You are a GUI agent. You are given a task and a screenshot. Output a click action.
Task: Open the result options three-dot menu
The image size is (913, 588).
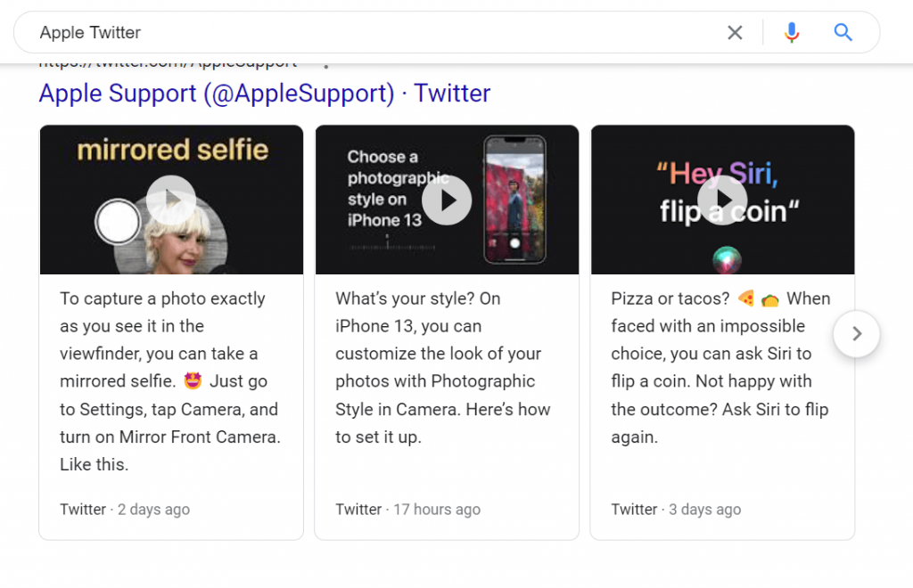pos(326,65)
